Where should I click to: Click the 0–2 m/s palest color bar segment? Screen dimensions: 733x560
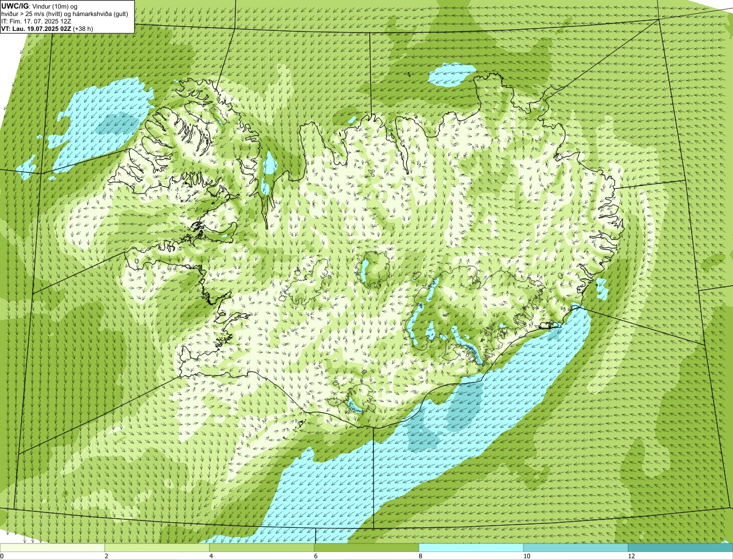(53, 547)
